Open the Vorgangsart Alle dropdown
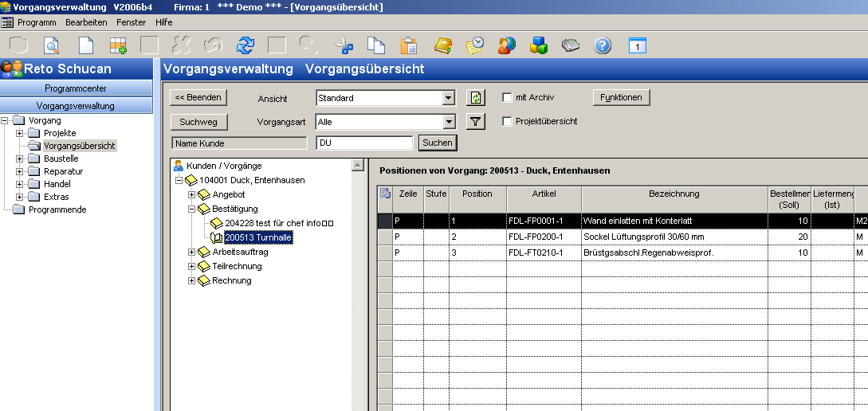The image size is (868, 411). pyautogui.click(x=449, y=122)
